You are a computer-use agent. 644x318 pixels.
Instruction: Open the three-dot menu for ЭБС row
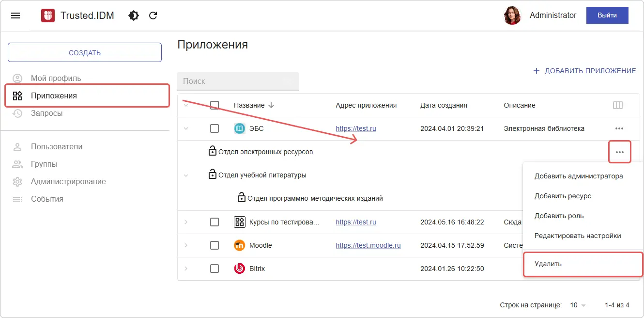point(619,128)
